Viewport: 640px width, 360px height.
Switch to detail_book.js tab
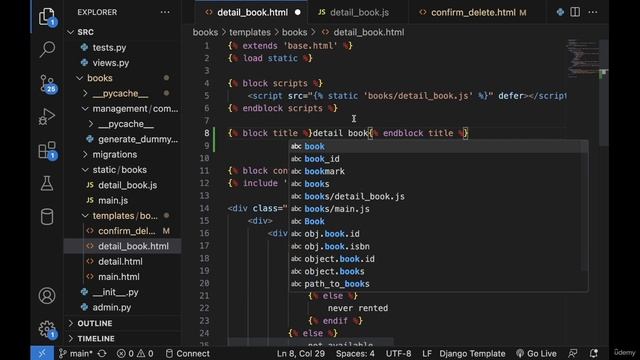point(359,13)
